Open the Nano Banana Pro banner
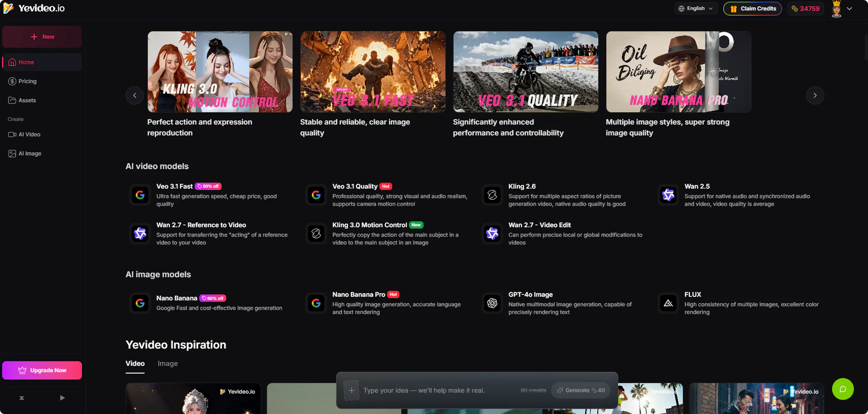Screen dimensions: 868x414 pos(679,72)
